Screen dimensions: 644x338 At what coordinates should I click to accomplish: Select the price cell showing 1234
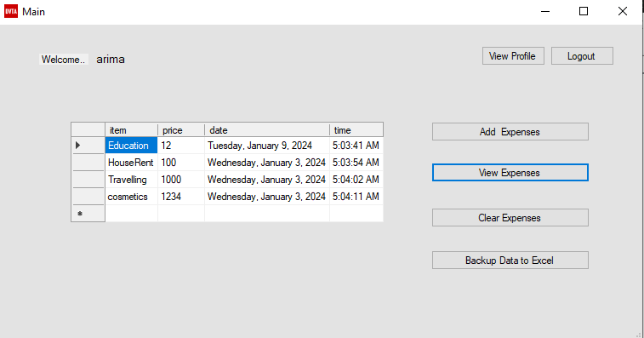[x=181, y=197]
